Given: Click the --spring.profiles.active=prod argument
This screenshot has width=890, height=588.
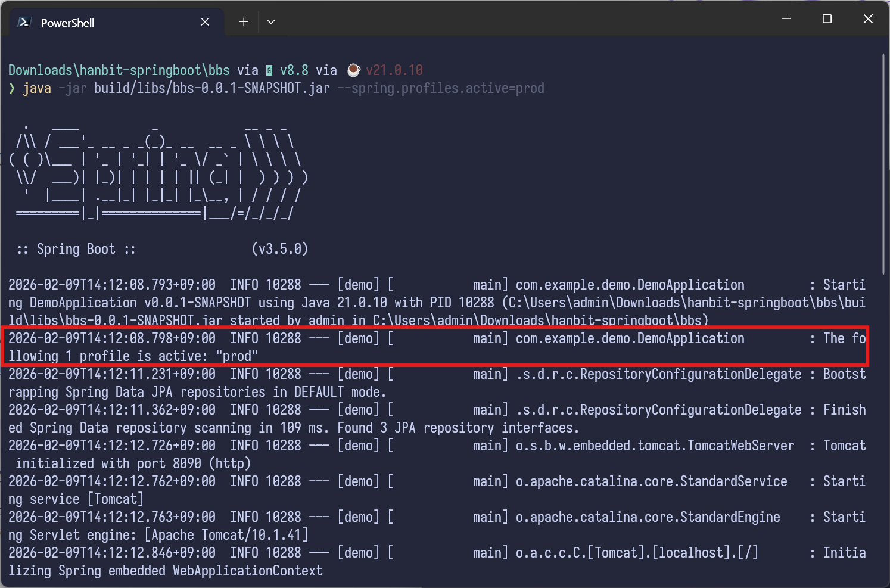Looking at the screenshot, I should pos(441,89).
